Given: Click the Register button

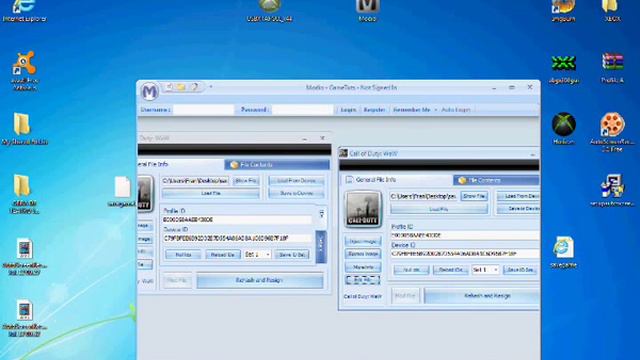Looking at the screenshot, I should pos(374,110).
